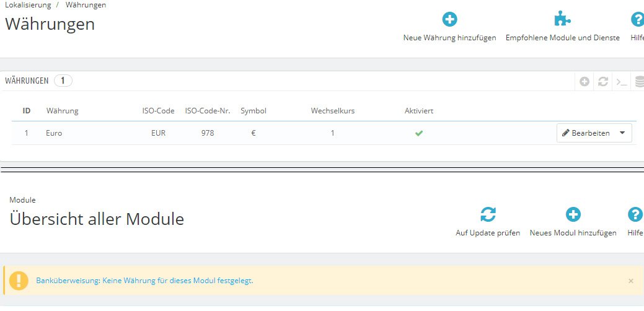Dismiss the Banküberweisung warning alert
644x311 pixels.
[x=631, y=281]
